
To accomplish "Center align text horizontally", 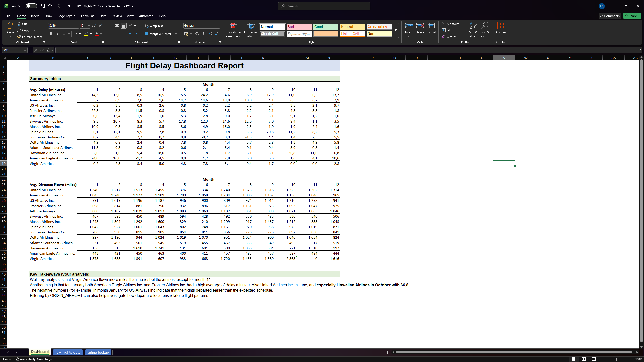I will [x=117, y=34].
